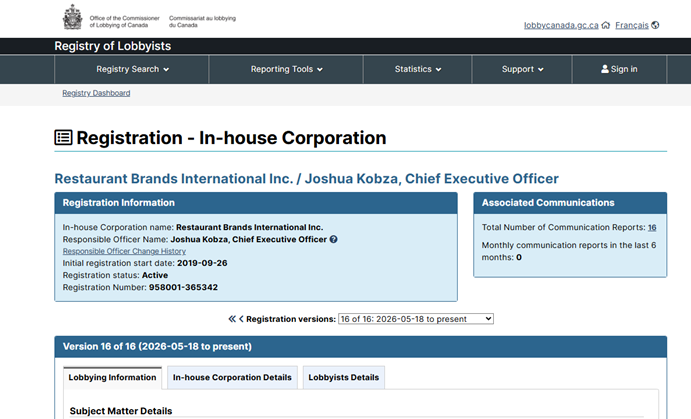This screenshot has width=691, height=419.
Task: Open the Reporting Tools menu
Action: pyautogui.click(x=286, y=69)
